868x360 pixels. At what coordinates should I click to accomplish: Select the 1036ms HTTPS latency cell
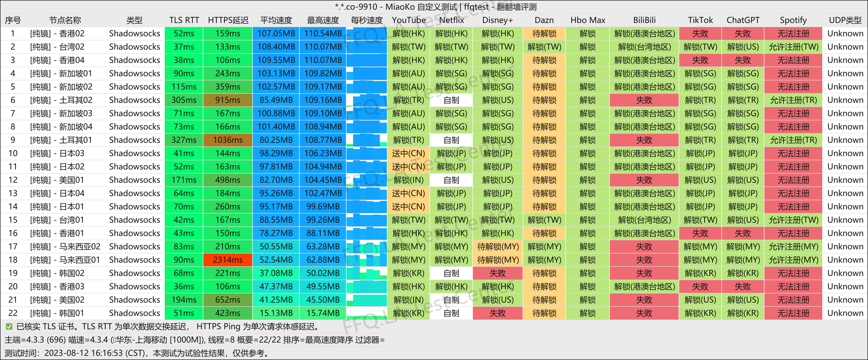(x=228, y=140)
